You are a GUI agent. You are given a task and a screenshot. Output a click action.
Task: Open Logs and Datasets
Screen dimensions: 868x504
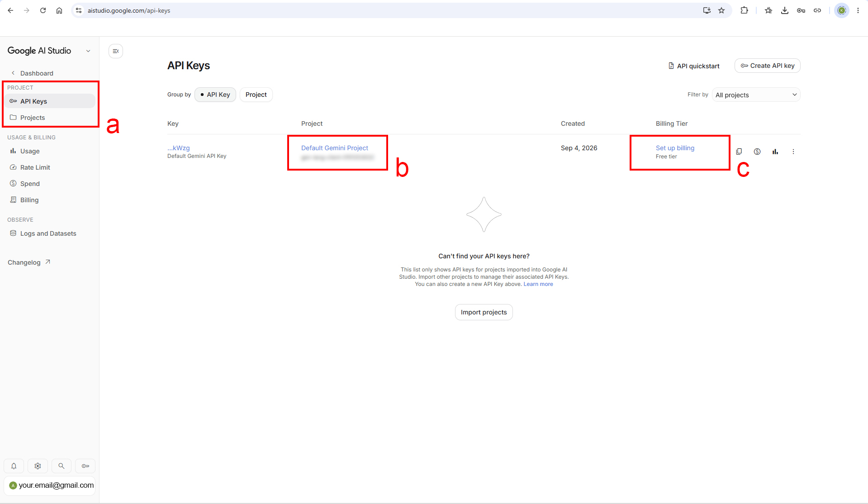pos(50,233)
